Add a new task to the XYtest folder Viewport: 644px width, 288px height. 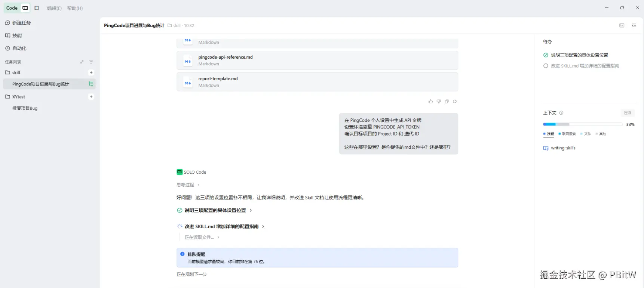[91, 97]
